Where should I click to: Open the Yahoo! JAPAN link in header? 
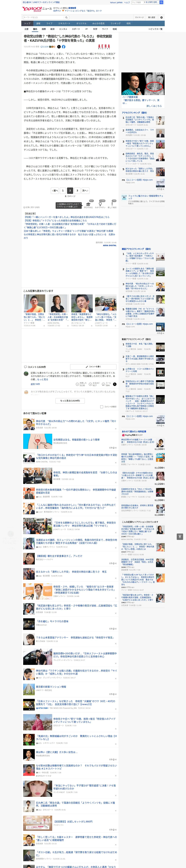click(116, 2)
